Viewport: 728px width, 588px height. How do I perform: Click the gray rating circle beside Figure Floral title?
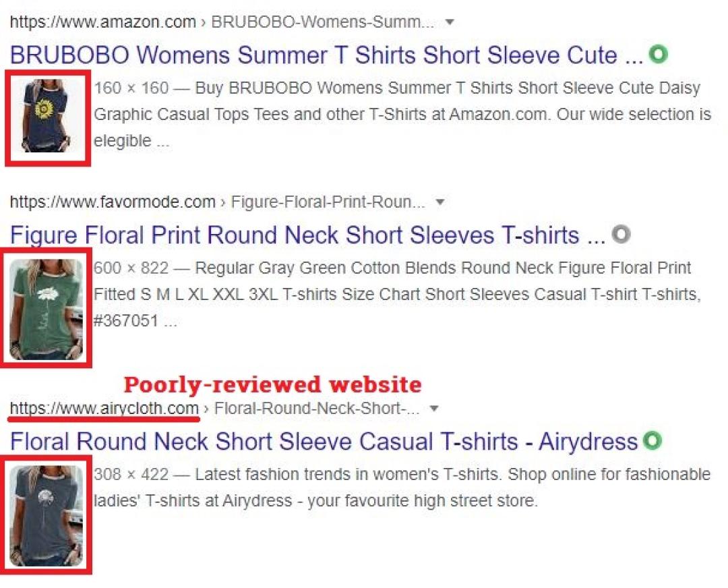[621, 234]
